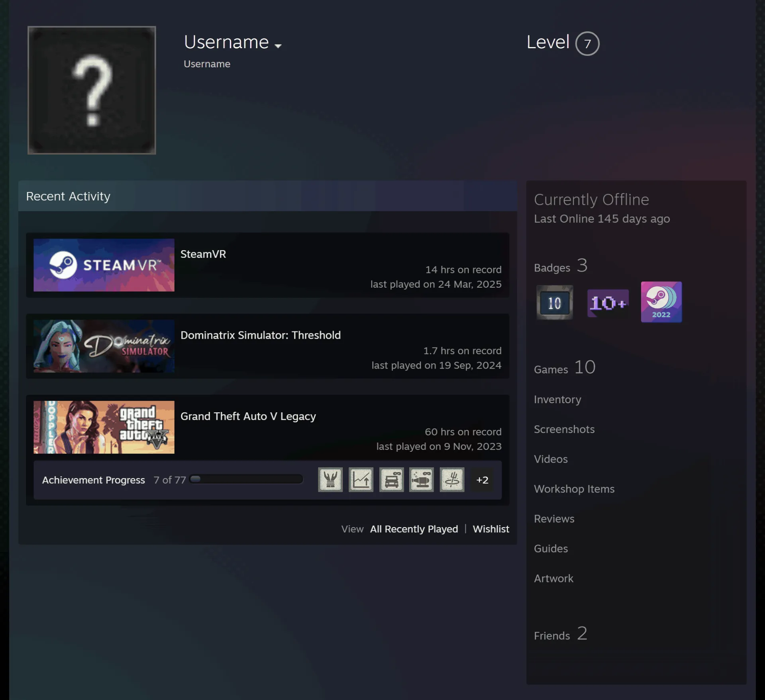
Task: Click the achievement progress bar
Action: coord(246,479)
